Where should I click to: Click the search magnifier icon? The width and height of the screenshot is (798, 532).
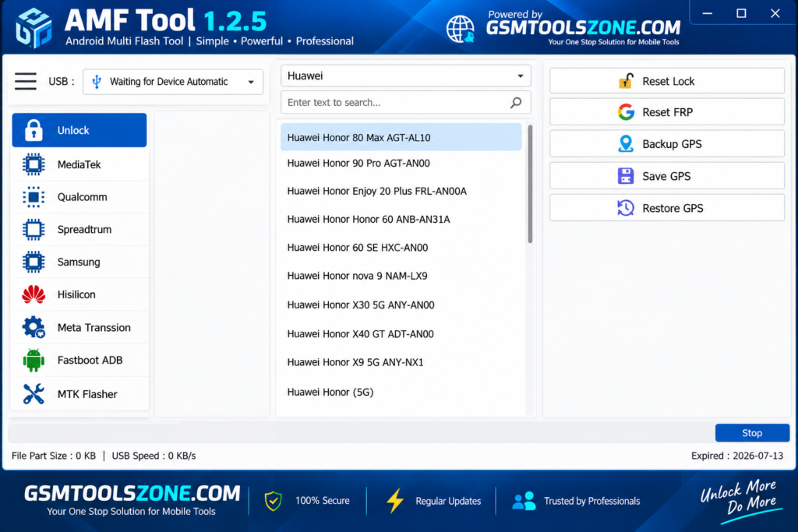click(516, 103)
